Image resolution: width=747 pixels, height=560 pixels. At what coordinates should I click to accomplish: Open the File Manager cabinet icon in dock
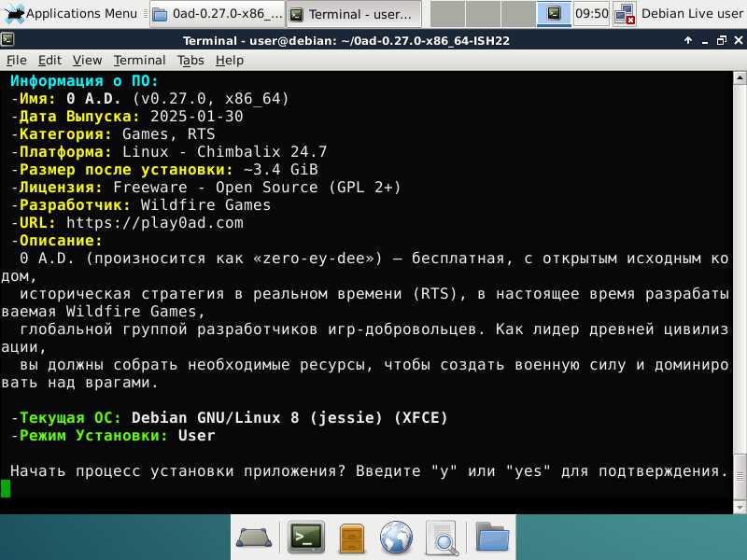352,539
